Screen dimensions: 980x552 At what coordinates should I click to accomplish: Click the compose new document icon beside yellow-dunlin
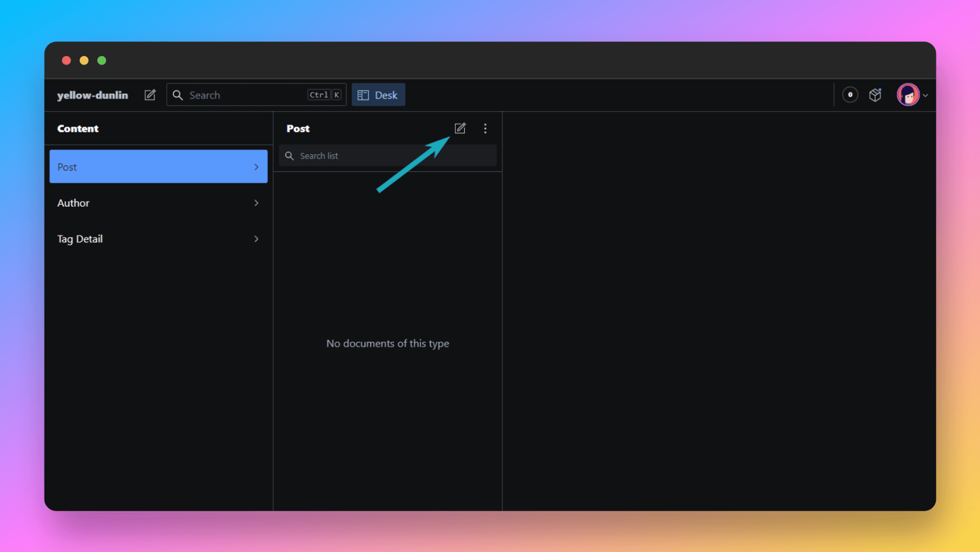click(x=150, y=95)
